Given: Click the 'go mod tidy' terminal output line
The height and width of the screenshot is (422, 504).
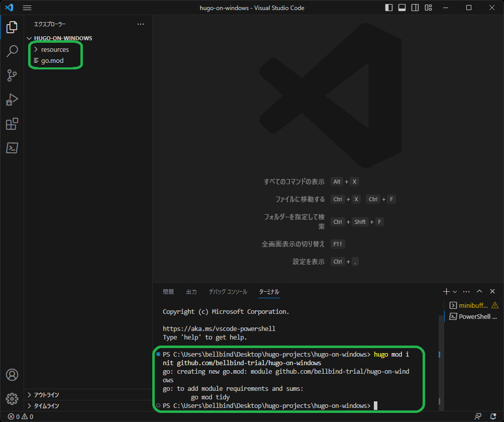Looking at the screenshot, I should point(210,397).
